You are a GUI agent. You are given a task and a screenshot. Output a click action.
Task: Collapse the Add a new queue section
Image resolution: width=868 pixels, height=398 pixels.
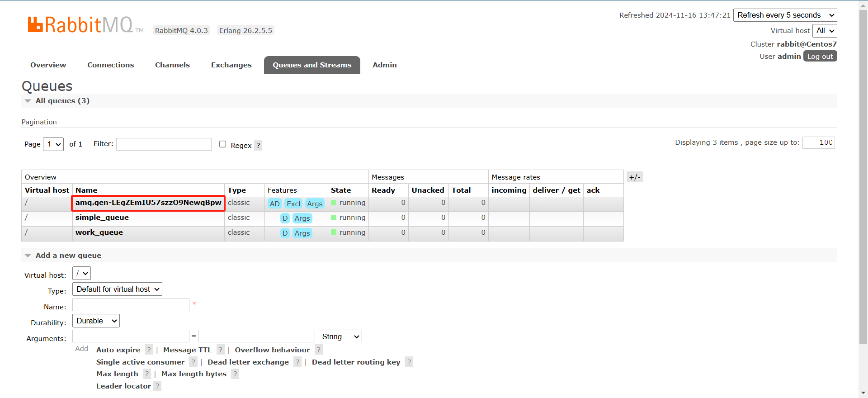coord(68,255)
